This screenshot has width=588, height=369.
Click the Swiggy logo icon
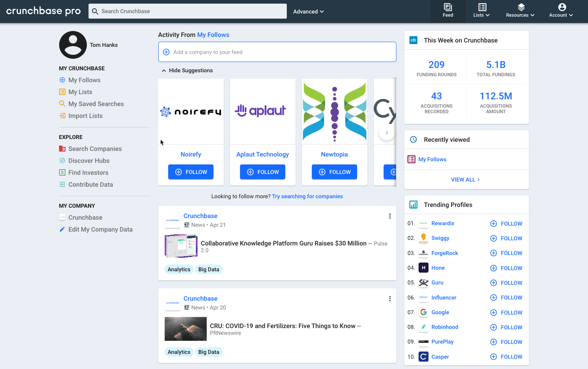tap(423, 238)
